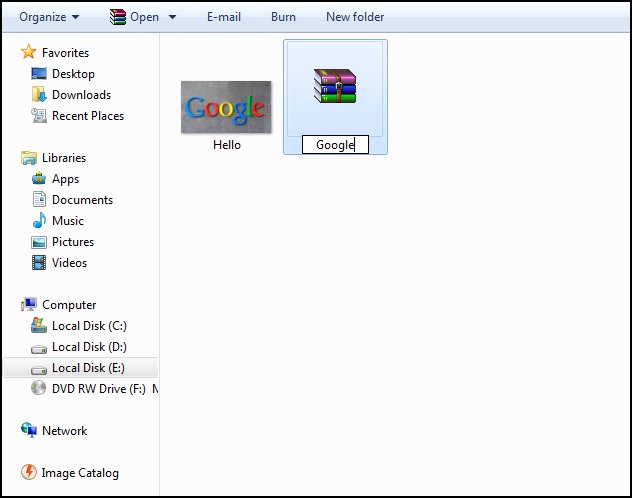Open the Documents library
Viewport: 632px width, 498px height.
point(83,200)
